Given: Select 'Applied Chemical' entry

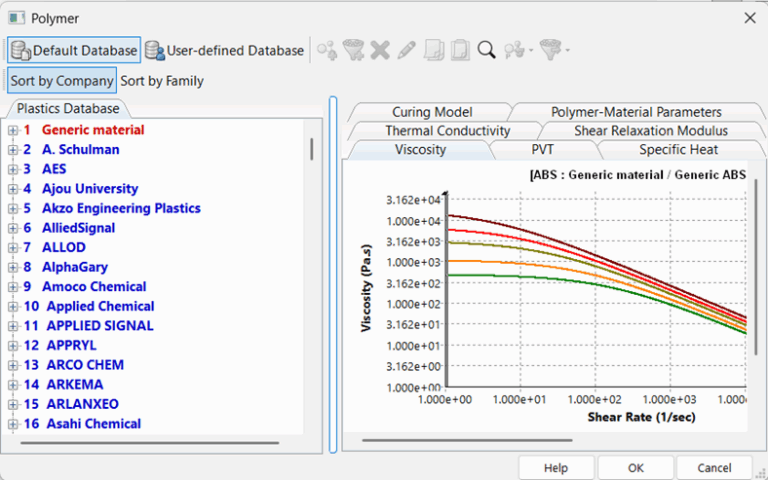Looking at the screenshot, I should click(x=100, y=306).
